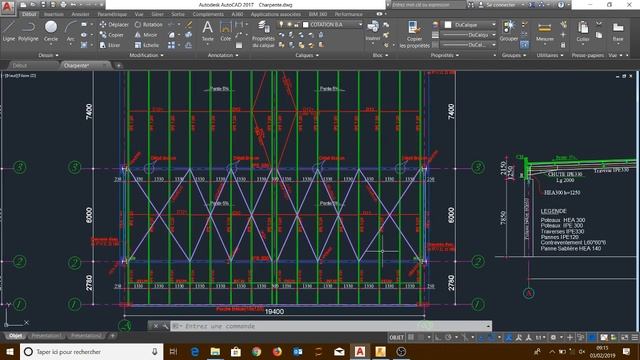Select the Échelle scale tool
This screenshot has height=360, width=640.
click(147, 45)
